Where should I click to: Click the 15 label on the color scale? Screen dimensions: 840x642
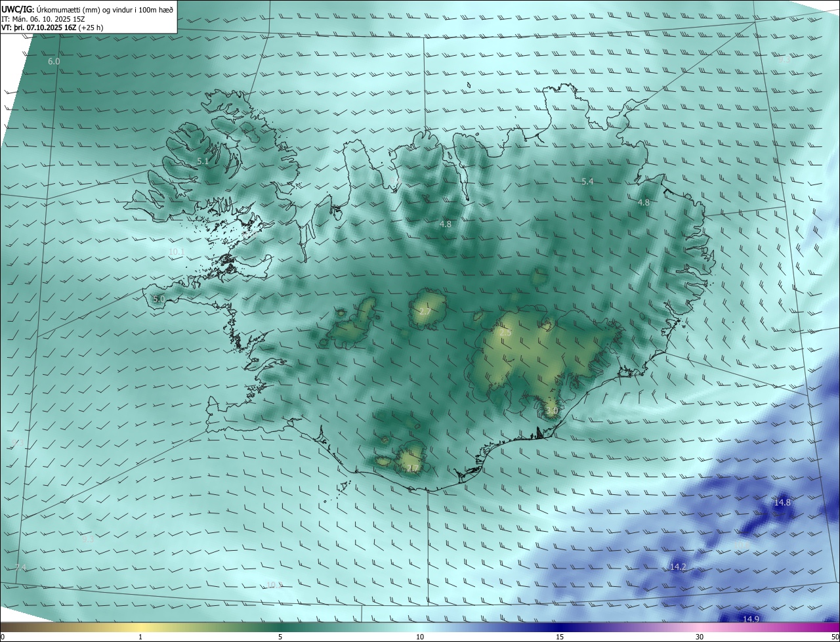[x=560, y=637]
